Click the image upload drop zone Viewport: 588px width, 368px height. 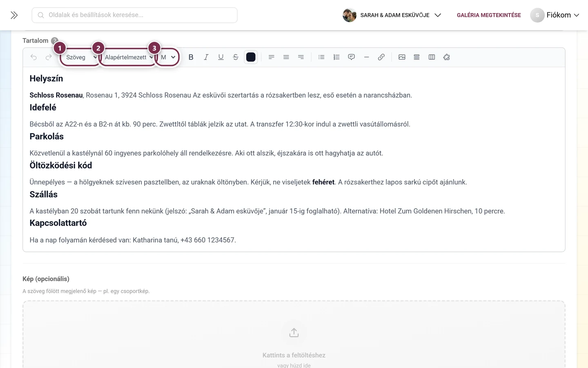tap(294, 334)
